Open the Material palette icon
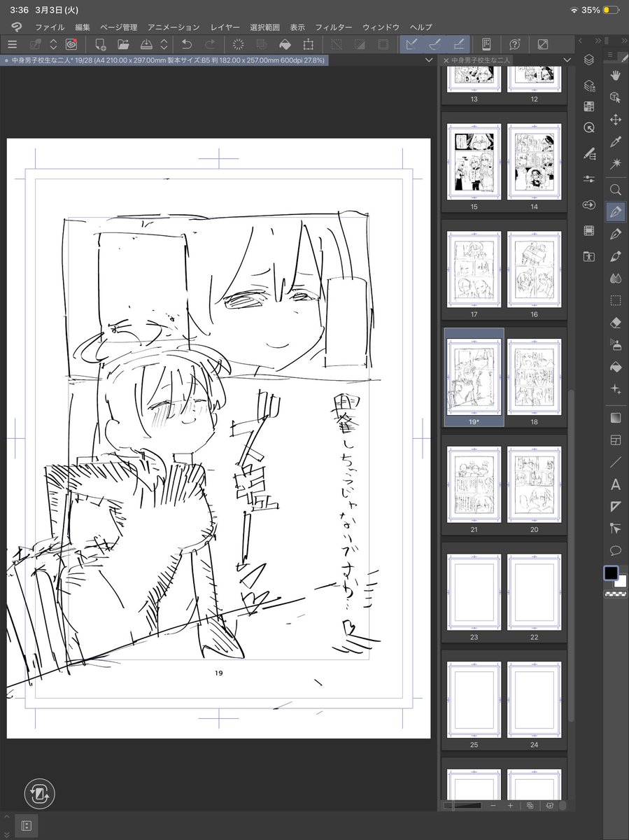 pos(589,256)
